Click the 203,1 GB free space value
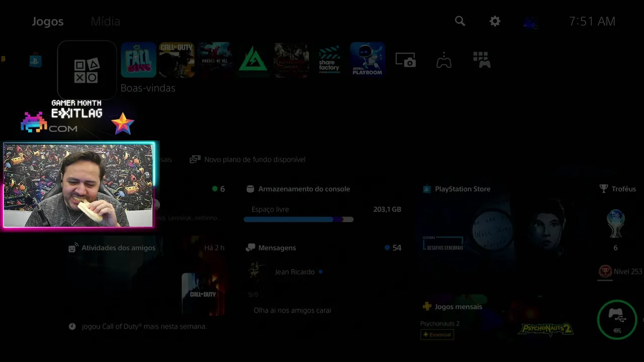This screenshot has height=362, width=644. (x=387, y=209)
